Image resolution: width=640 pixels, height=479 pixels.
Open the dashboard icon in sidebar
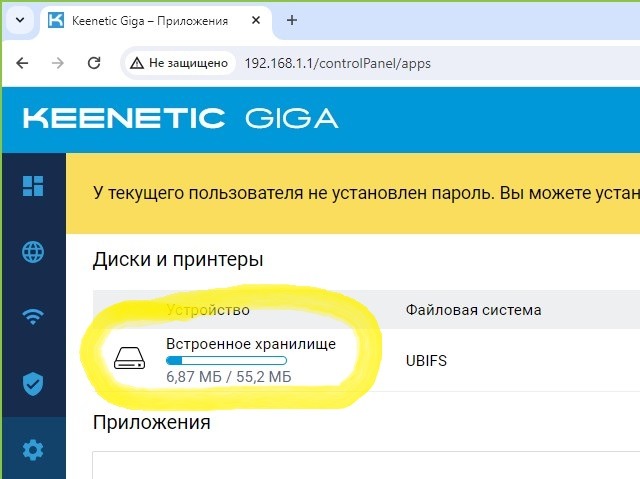pos(33,186)
